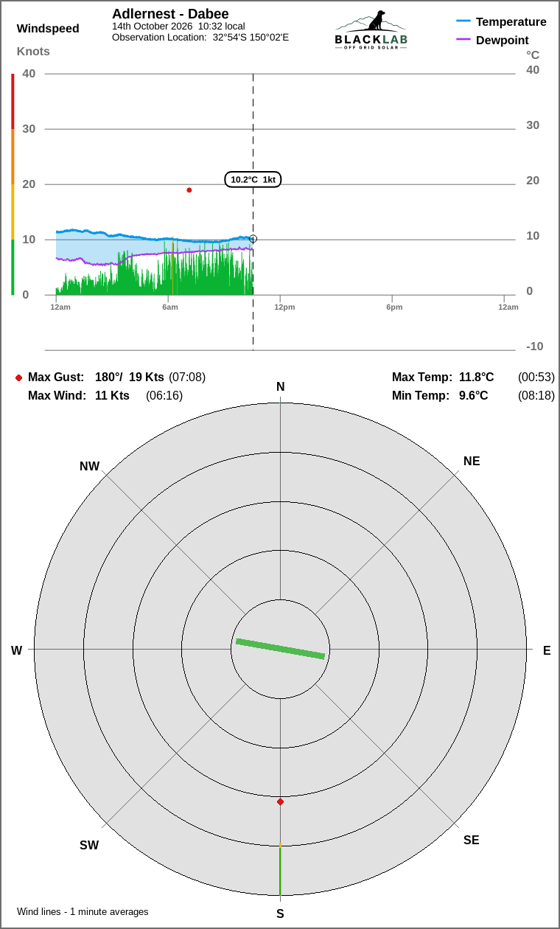Click the 'W' compass label
560x929 pixels.
pyautogui.click(x=16, y=651)
